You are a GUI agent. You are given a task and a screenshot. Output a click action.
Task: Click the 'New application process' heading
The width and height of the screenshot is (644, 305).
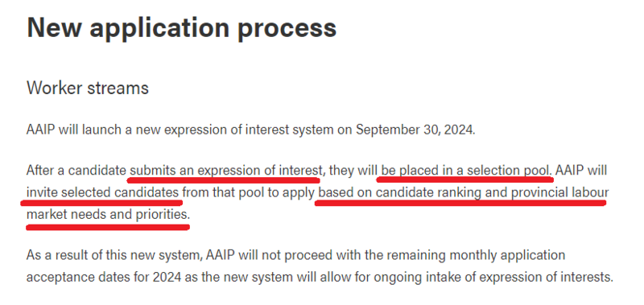[182, 28]
